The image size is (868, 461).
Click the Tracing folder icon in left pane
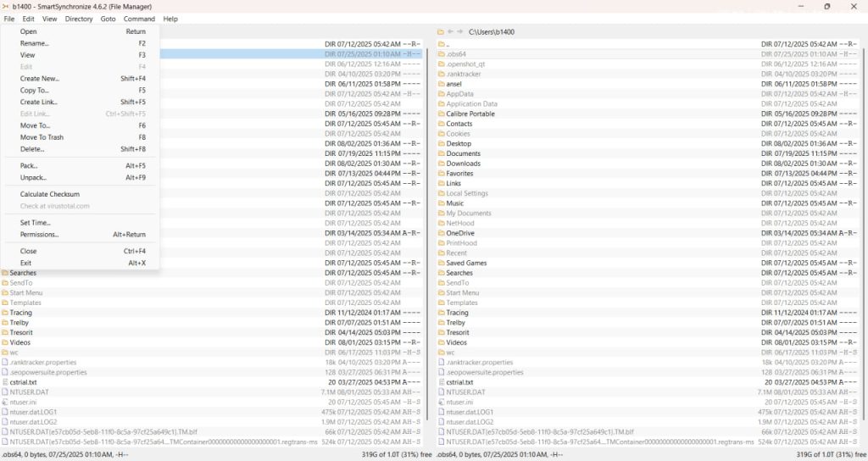point(5,314)
